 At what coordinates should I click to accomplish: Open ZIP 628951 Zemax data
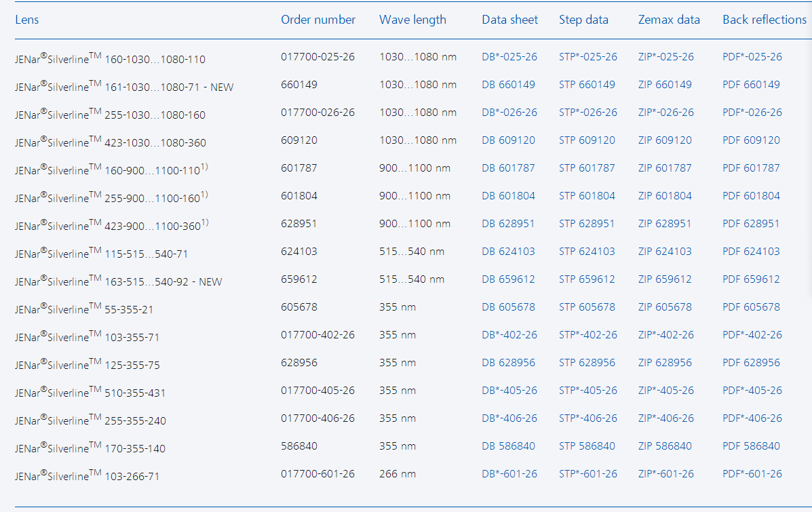[665, 224]
